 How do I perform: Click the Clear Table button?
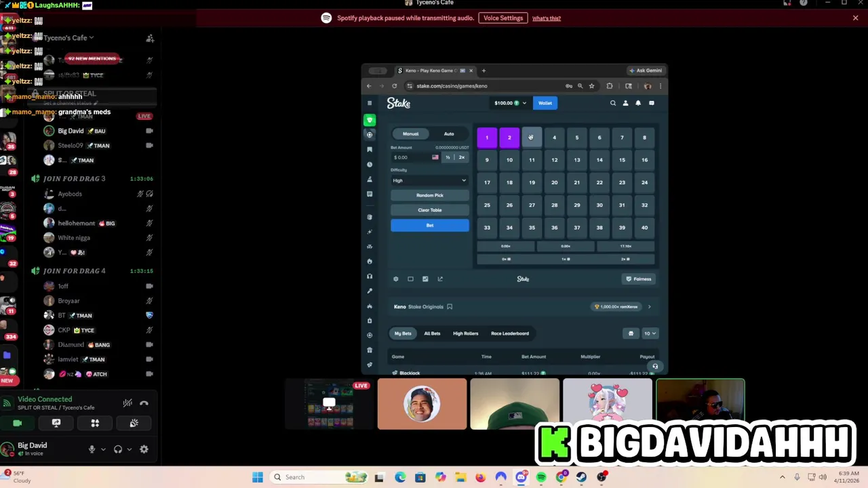pyautogui.click(x=429, y=210)
